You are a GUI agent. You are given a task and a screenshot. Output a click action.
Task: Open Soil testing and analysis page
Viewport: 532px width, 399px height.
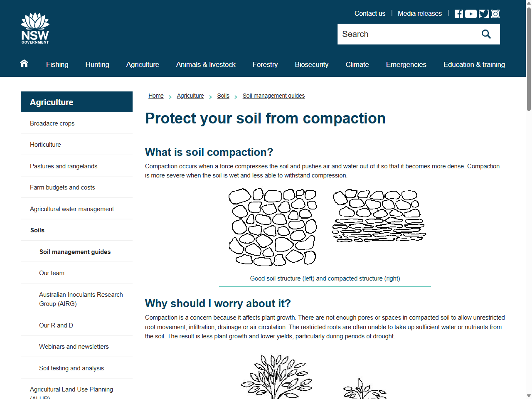tap(71, 368)
